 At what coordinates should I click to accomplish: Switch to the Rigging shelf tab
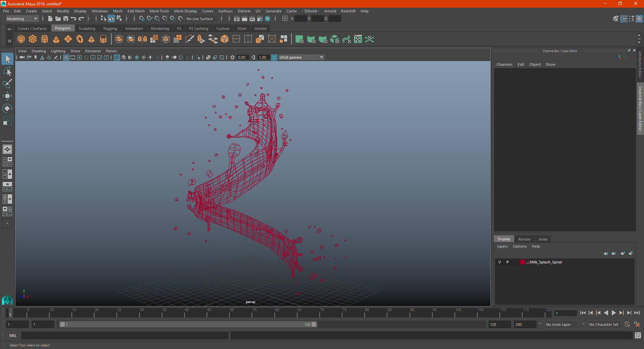(110, 29)
